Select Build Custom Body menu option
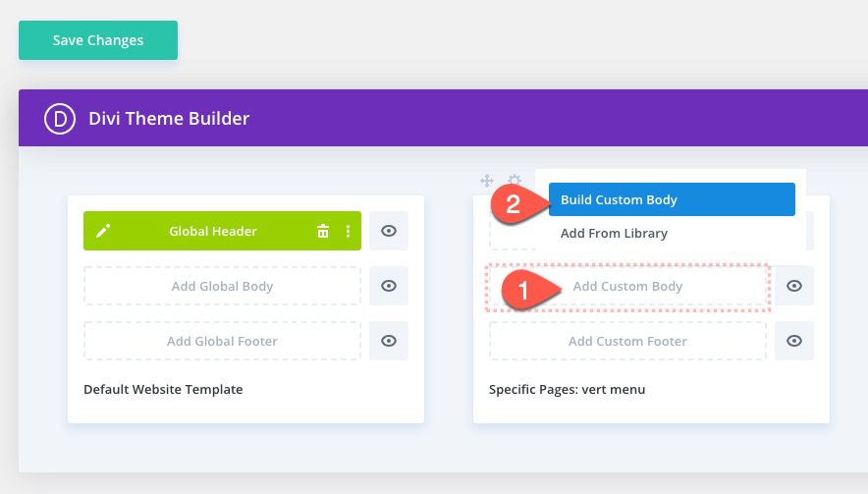This screenshot has width=868, height=494. (x=672, y=199)
